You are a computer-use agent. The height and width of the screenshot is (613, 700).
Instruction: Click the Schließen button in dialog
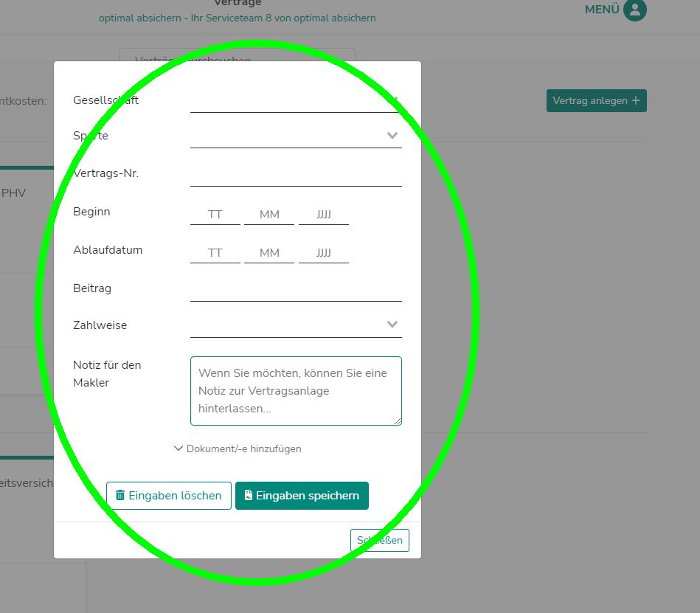379,540
